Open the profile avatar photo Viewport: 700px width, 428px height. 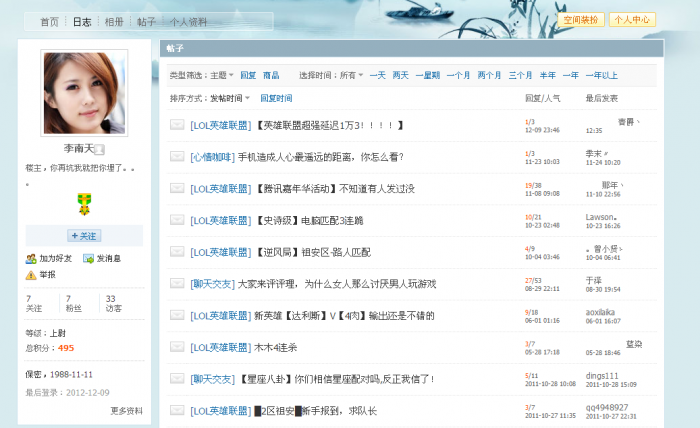click(x=84, y=93)
